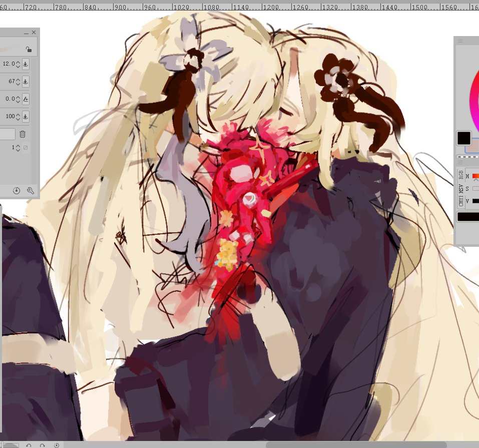Click the reset-to-default clock icon in tool panel
479x448 pixels.
(x=17, y=191)
